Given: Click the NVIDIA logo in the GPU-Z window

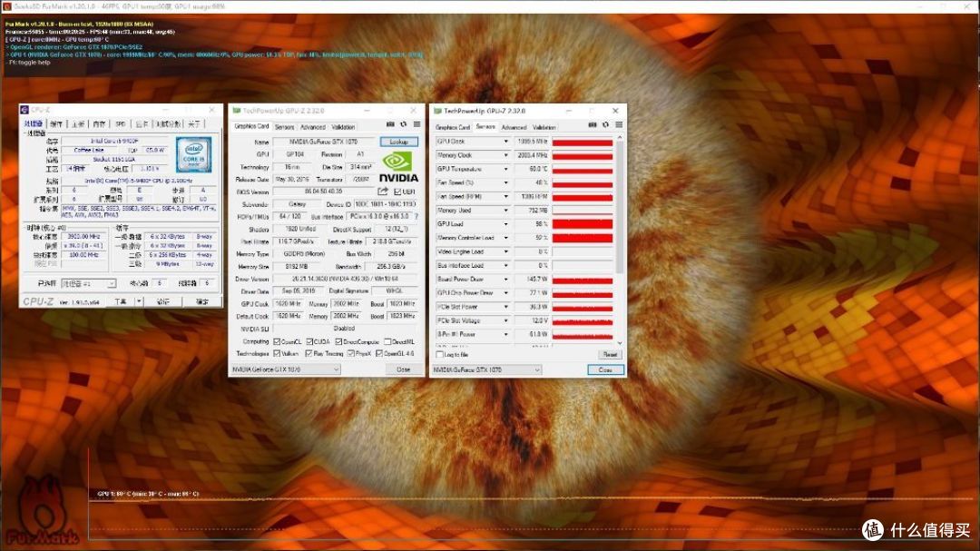Looking at the screenshot, I should coord(398,167).
